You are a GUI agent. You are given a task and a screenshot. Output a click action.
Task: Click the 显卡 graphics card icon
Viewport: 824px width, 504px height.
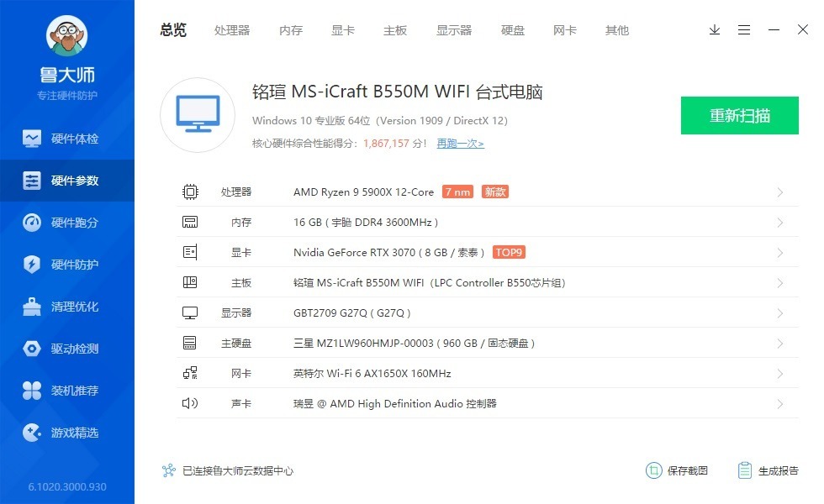190,253
